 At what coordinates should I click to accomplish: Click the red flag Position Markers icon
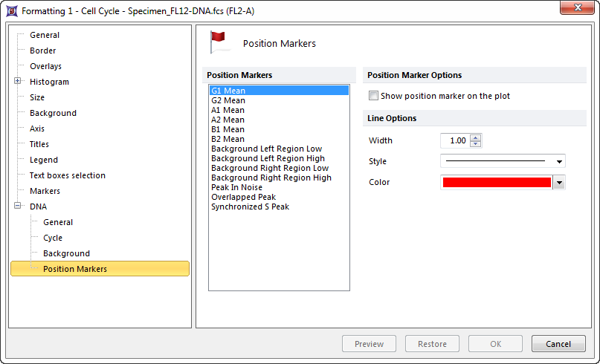coord(217,42)
